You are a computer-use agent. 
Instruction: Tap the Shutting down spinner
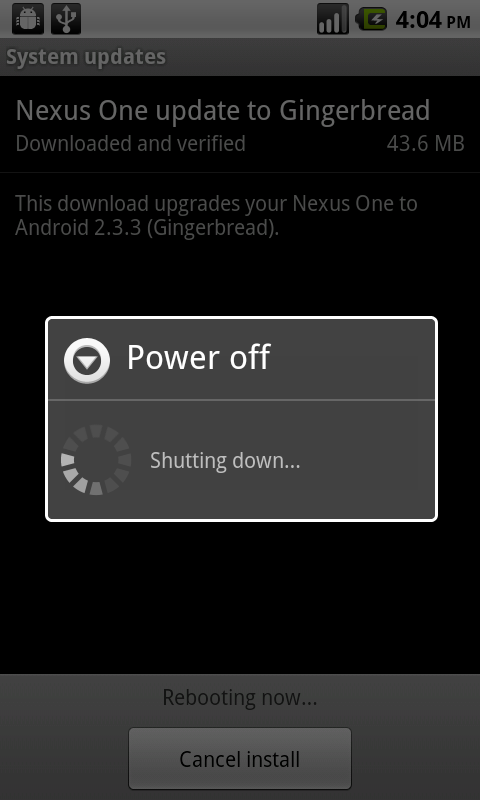click(x=95, y=460)
